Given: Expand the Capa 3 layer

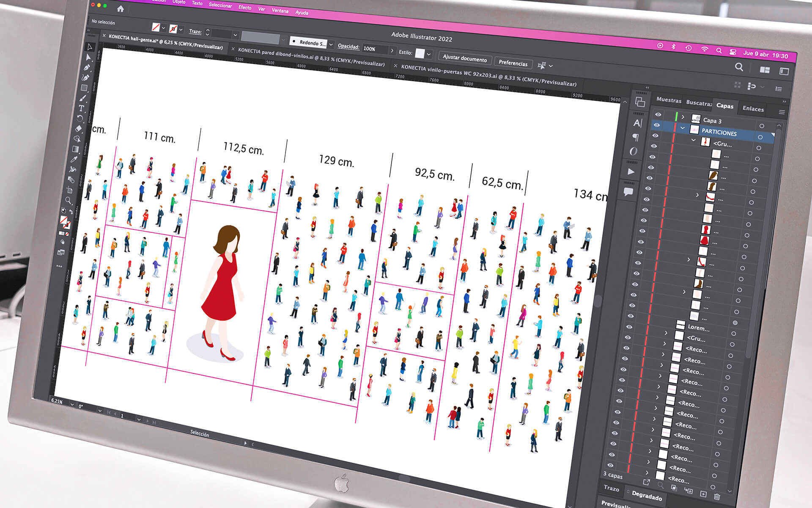Looking at the screenshot, I should point(683,117).
